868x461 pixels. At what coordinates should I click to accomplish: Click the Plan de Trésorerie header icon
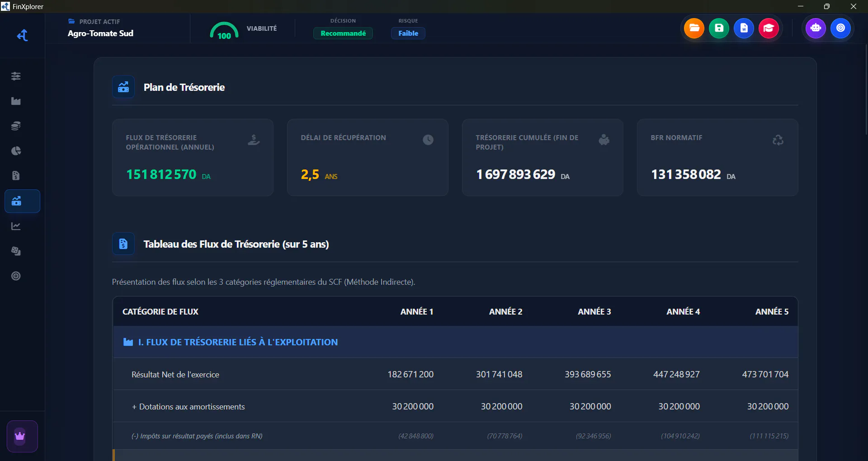pyautogui.click(x=123, y=87)
